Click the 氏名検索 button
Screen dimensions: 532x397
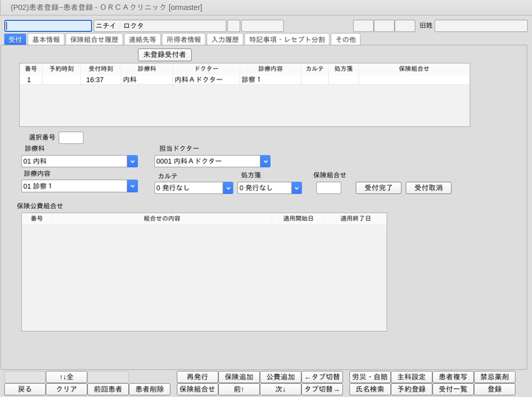point(370,389)
